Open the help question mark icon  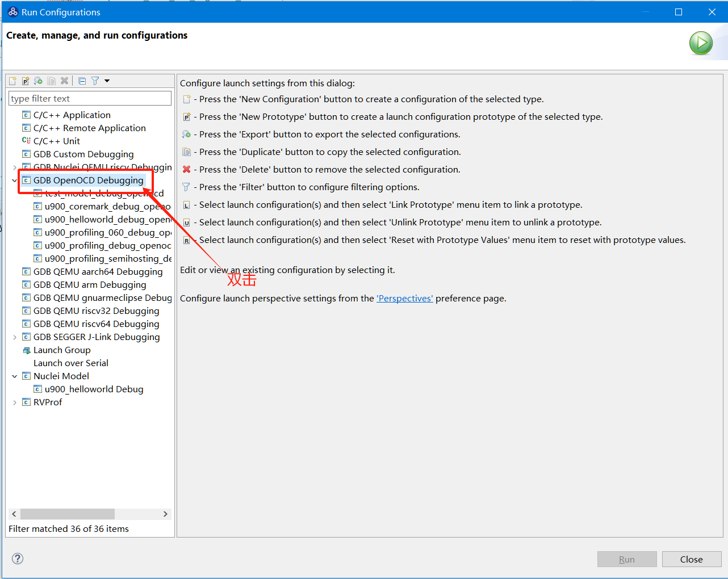tap(18, 559)
